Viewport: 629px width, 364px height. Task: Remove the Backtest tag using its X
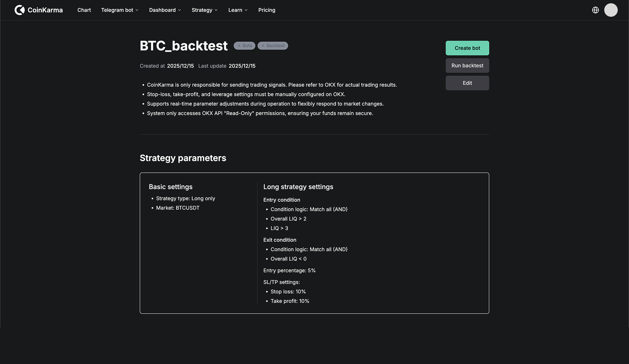[x=263, y=46]
